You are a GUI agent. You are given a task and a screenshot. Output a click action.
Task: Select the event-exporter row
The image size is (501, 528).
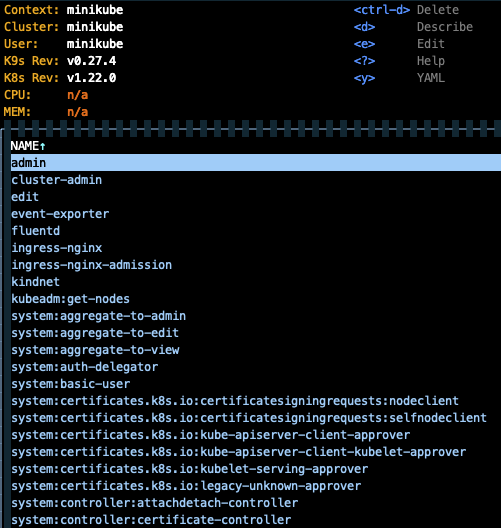pyautogui.click(x=256, y=214)
